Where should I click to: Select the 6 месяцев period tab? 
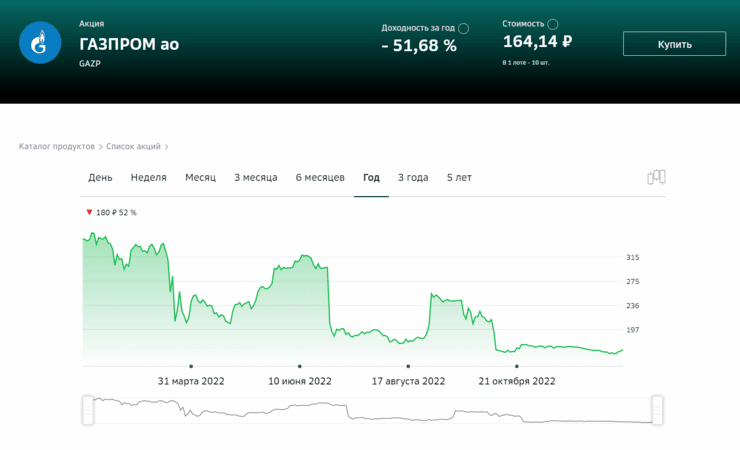pos(320,177)
